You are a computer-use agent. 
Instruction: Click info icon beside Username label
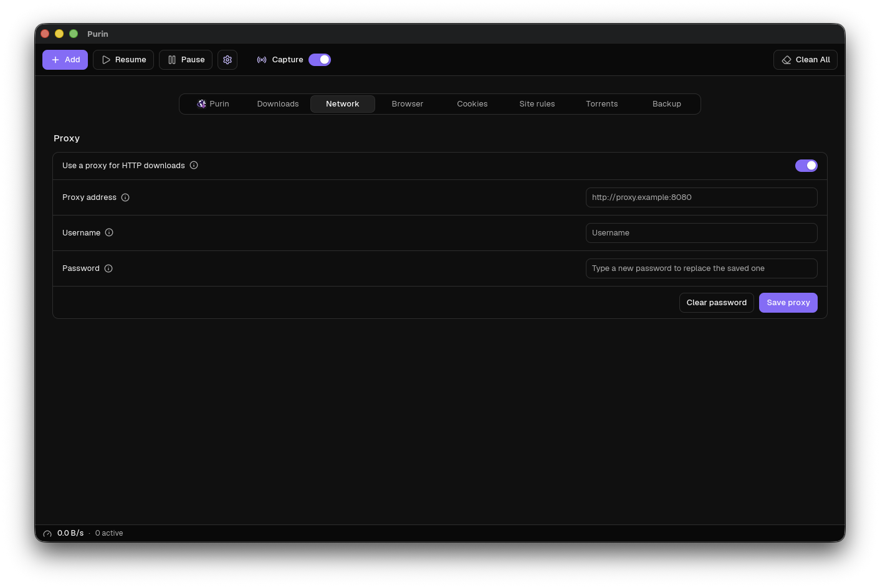pos(109,232)
